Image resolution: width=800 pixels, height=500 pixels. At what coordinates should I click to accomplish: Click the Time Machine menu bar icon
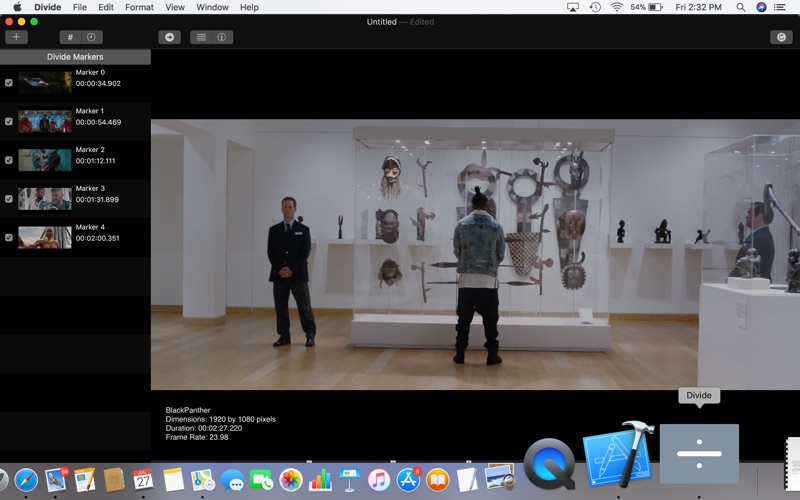tap(595, 7)
